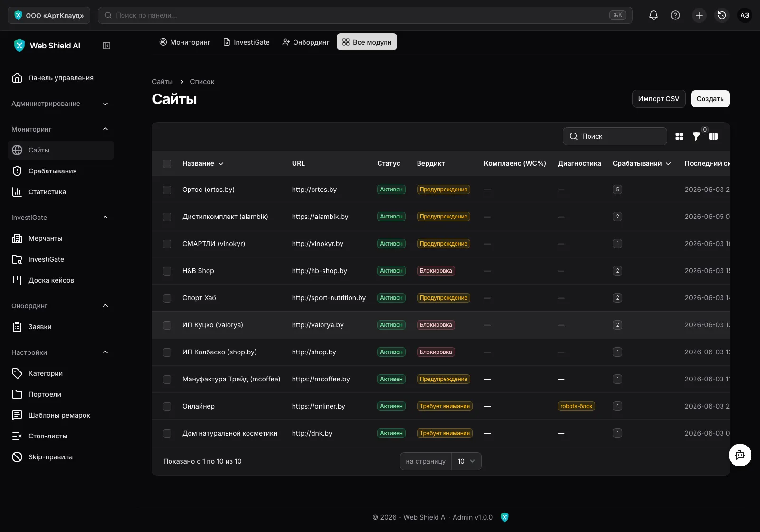760x532 pixels.
Task: Click the plus icon in header
Action: pos(699,15)
